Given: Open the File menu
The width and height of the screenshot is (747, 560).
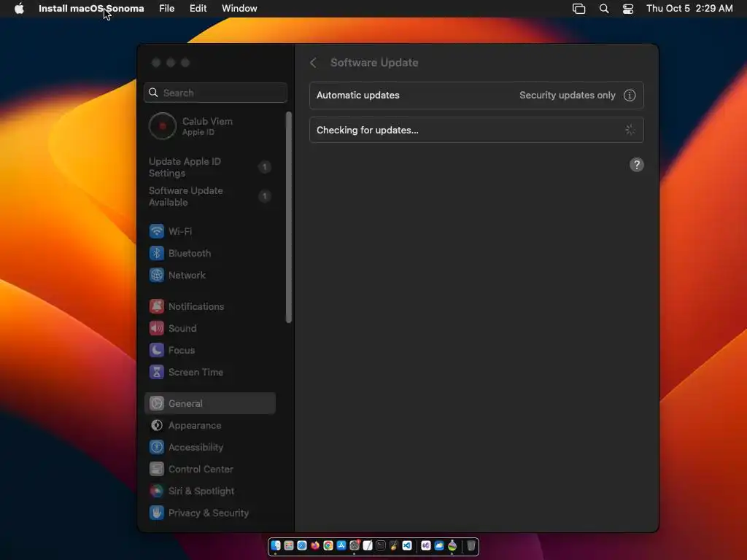Looking at the screenshot, I should [x=167, y=9].
